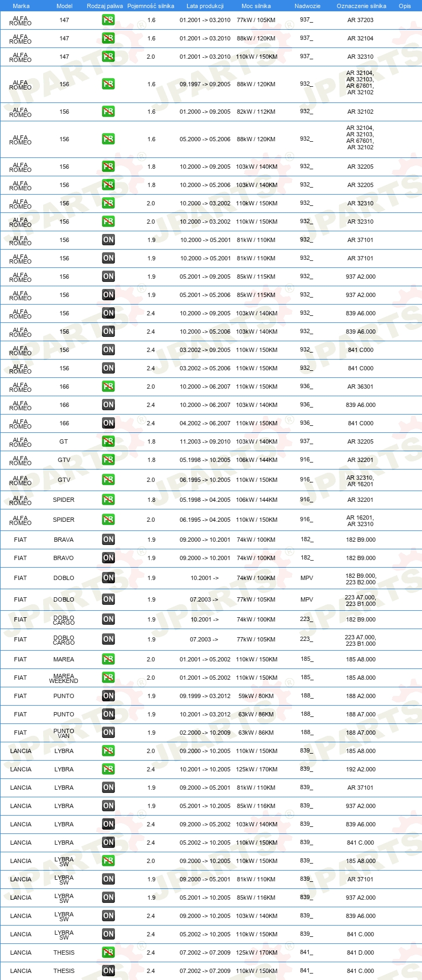Click the date range 09.1999 -> 03.2012
This screenshot has width=422, height=980.
pyautogui.click(x=205, y=696)
